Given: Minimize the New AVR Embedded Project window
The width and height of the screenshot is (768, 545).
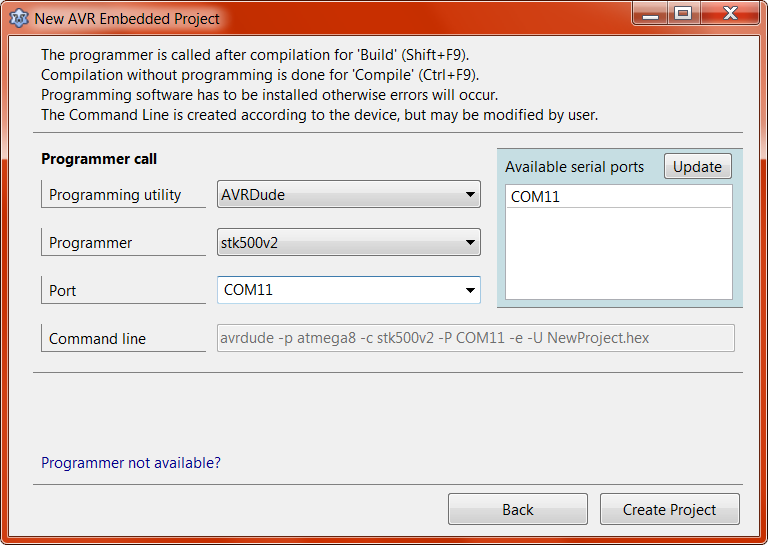Looking at the screenshot, I should [x=648, y=13].
